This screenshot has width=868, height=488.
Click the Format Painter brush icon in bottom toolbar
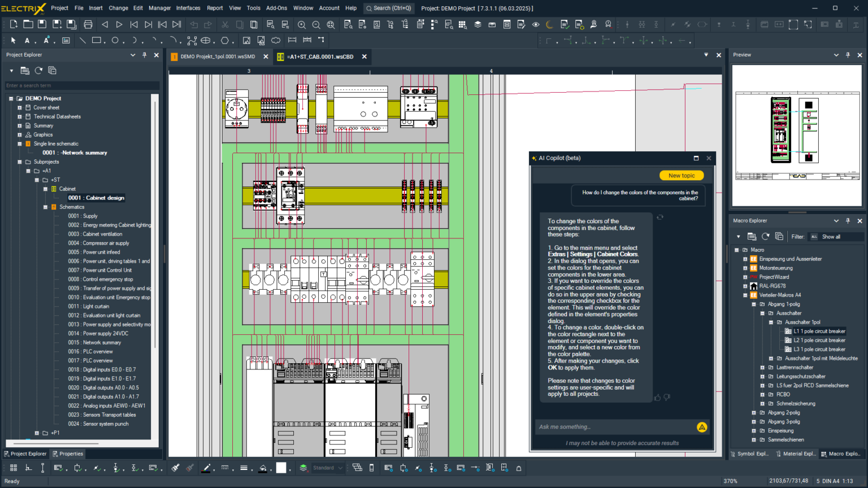point(176,468)
